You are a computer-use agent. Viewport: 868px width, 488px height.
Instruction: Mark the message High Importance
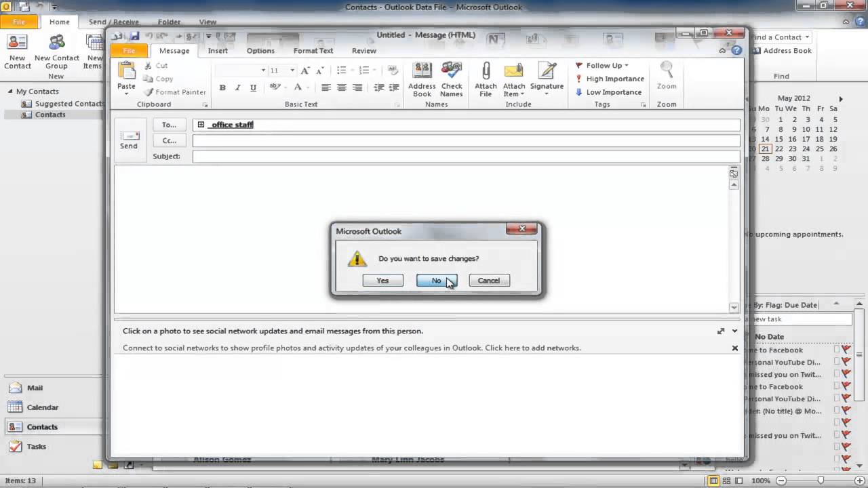[609, 79]
